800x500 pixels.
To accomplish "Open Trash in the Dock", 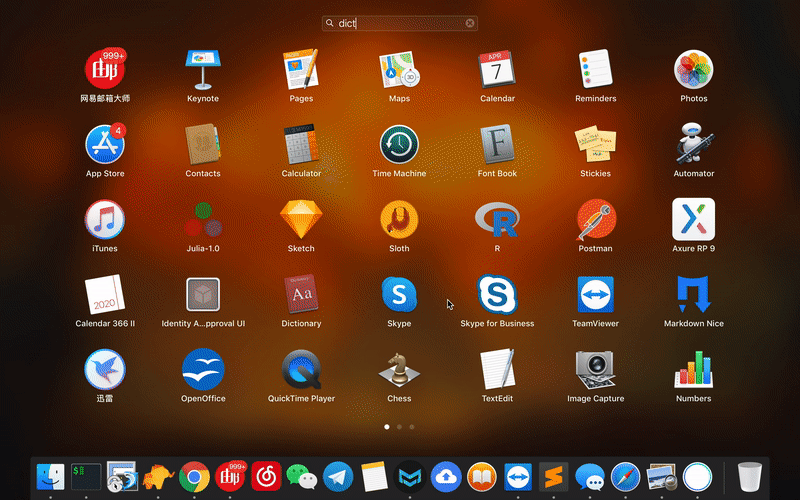I will coord(749,477).
